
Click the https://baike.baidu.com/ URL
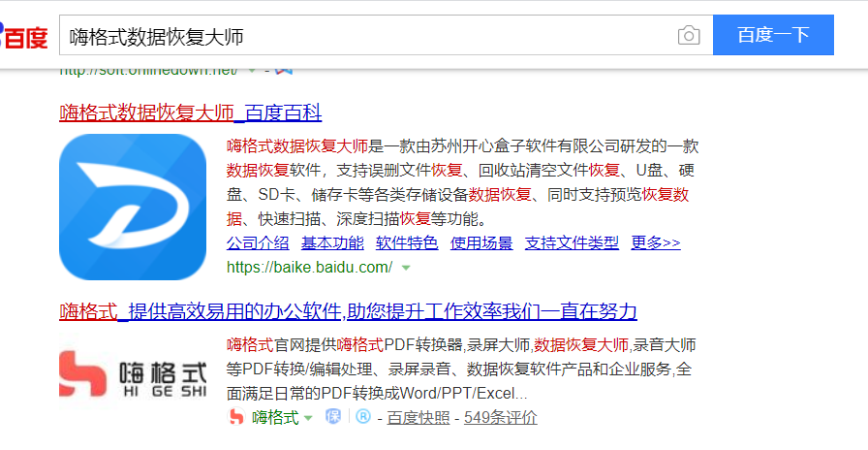309,267
